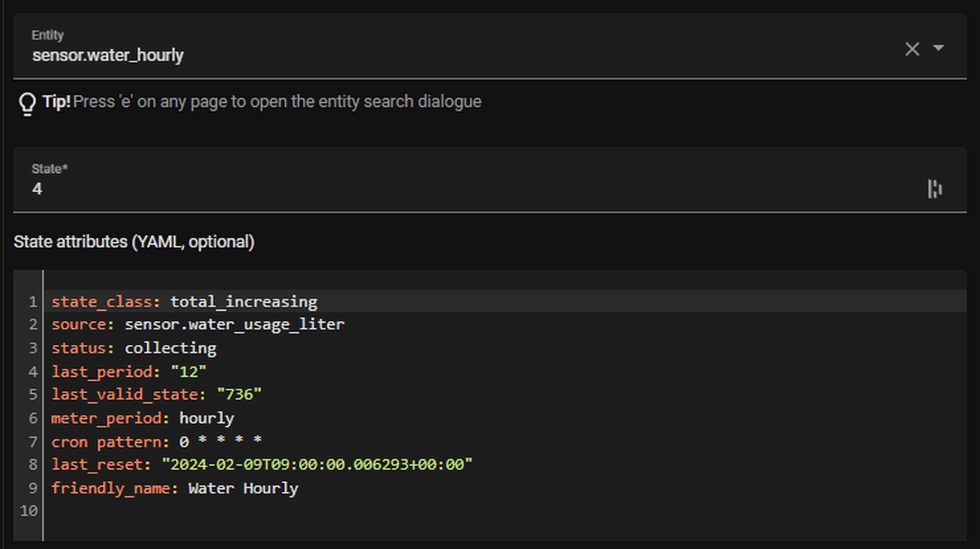Click line number 10 in the editor gutter
980x549 pixels.
pos(29,511)
